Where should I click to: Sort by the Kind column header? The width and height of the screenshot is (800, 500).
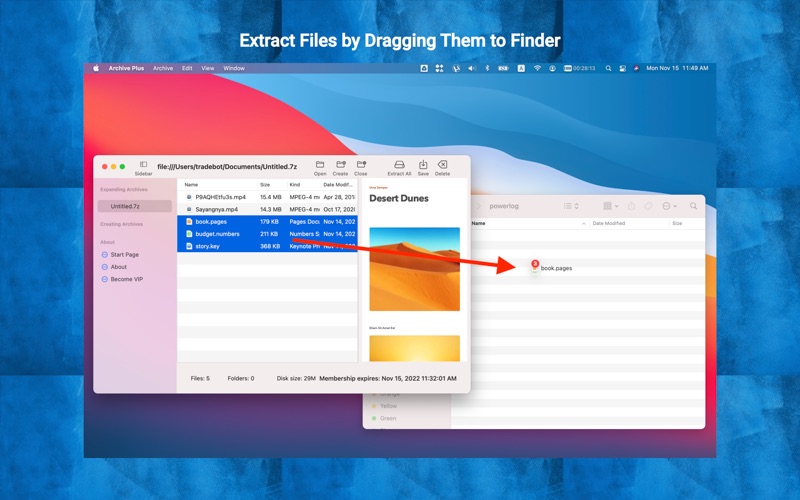(x=295, y=185)
